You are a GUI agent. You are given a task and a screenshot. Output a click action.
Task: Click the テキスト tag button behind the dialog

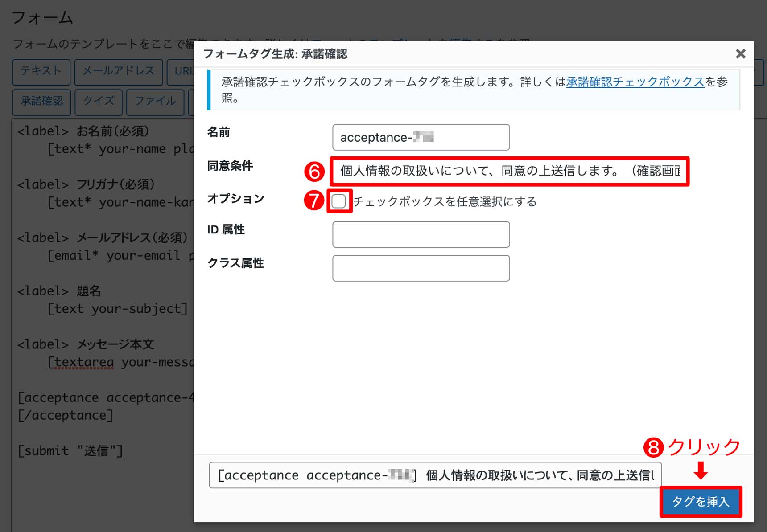41,71
